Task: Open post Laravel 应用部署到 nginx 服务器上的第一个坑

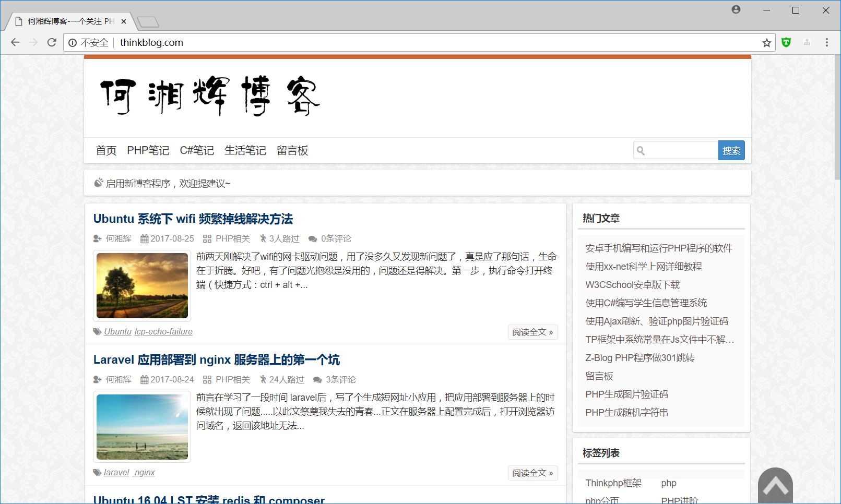Action: [x=217, y=359]
